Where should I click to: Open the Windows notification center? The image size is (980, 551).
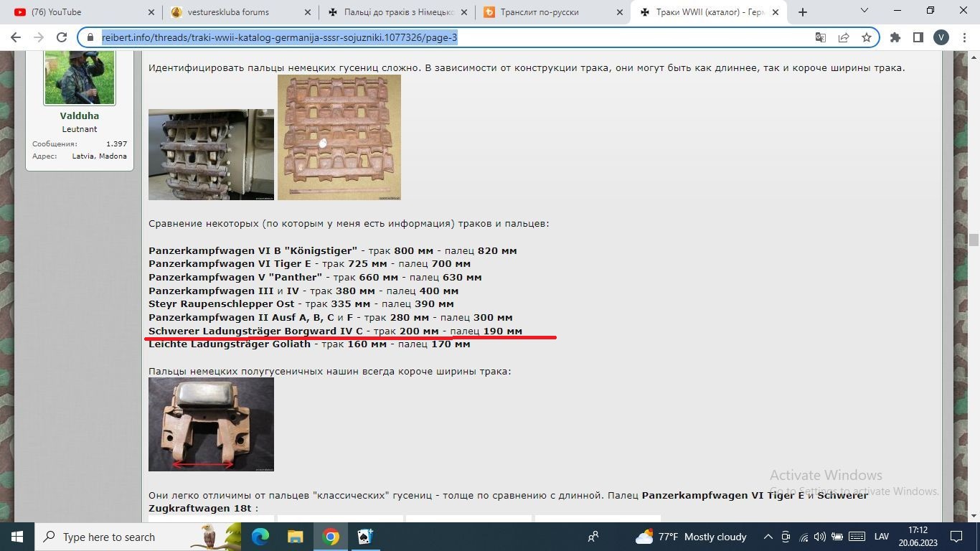pos(956,537)
